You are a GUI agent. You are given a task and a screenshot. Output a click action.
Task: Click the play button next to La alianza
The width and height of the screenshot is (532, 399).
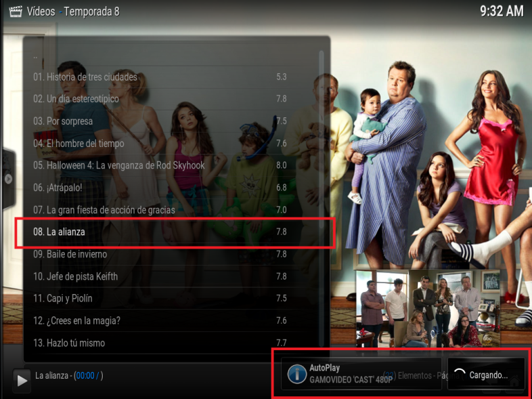pyautogui.click(x=22, y=380)
